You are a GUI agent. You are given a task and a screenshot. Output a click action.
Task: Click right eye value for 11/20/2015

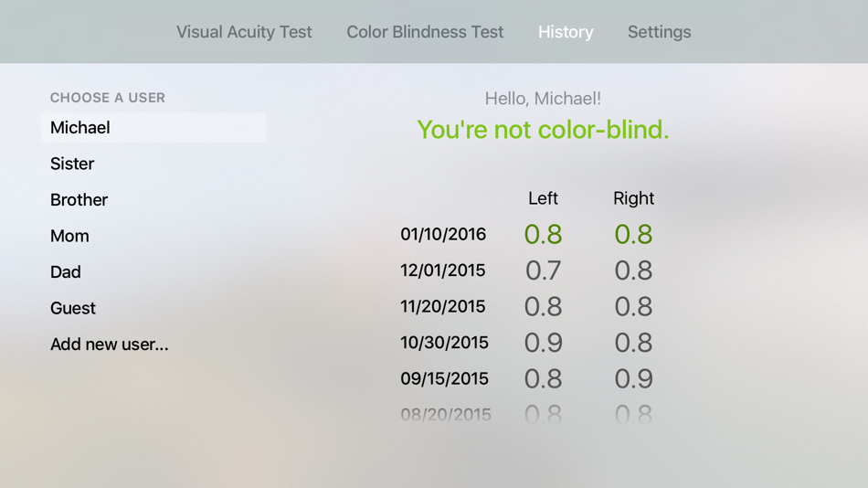(x=633, y=306)
